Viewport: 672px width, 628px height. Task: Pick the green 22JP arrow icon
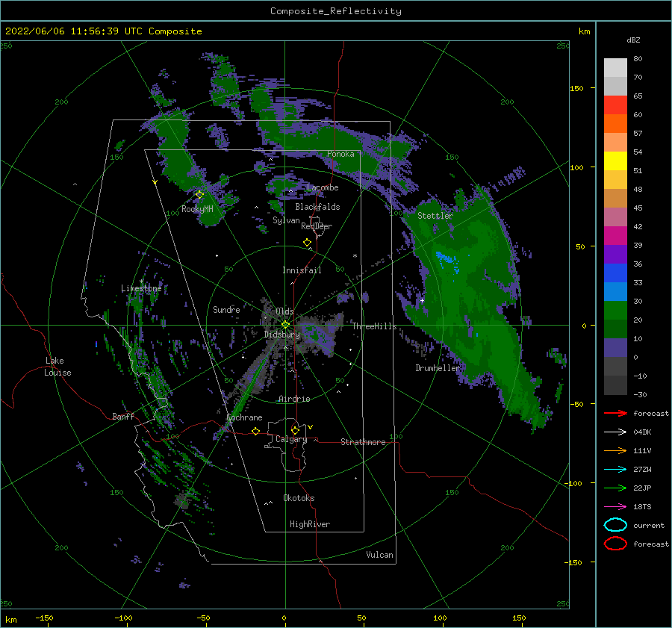615,488
